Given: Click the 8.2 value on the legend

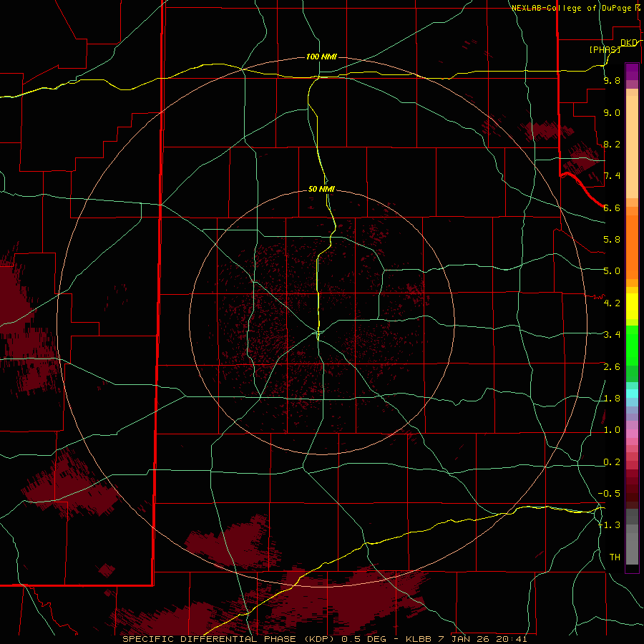Looking at the screenshot, I should tap(612, 144).
